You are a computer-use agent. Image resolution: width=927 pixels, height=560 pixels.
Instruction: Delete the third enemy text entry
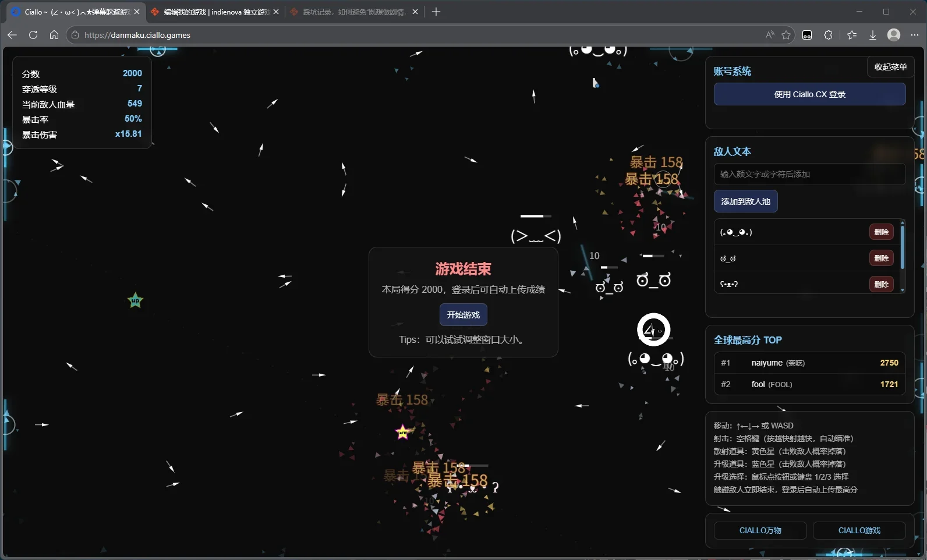881,285
